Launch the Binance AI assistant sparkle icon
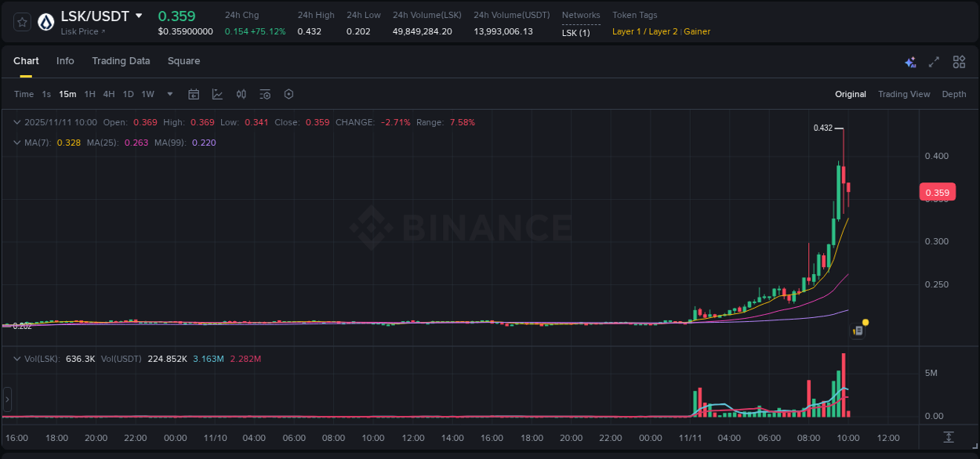 pyautogui.click(x=909, y=61)
